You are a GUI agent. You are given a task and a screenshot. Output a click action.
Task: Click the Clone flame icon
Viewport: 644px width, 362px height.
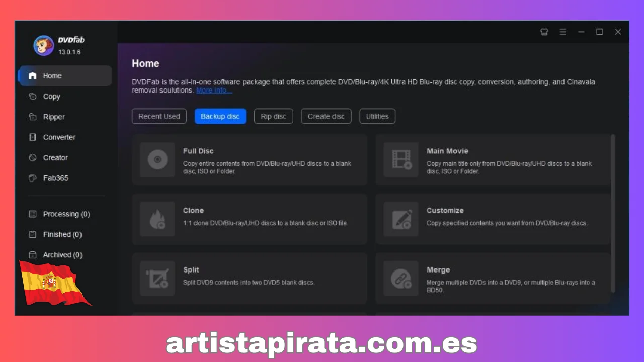(157, 219)
